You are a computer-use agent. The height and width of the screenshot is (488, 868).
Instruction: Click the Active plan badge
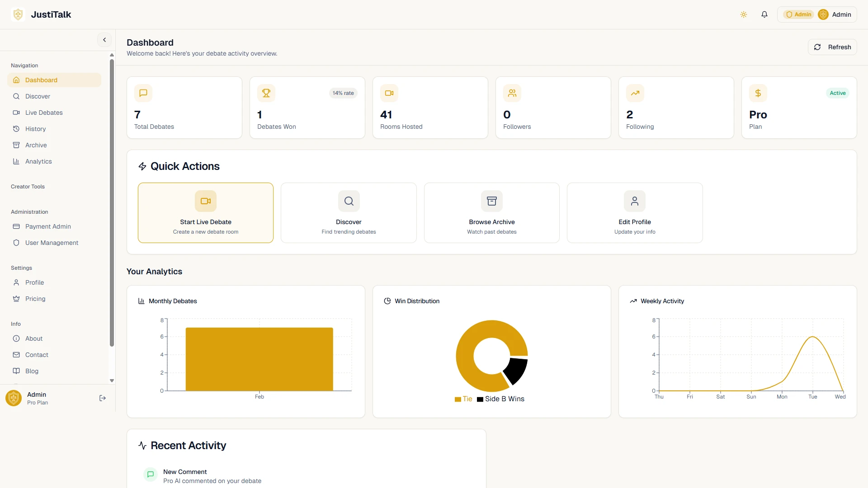coord(838,93)
